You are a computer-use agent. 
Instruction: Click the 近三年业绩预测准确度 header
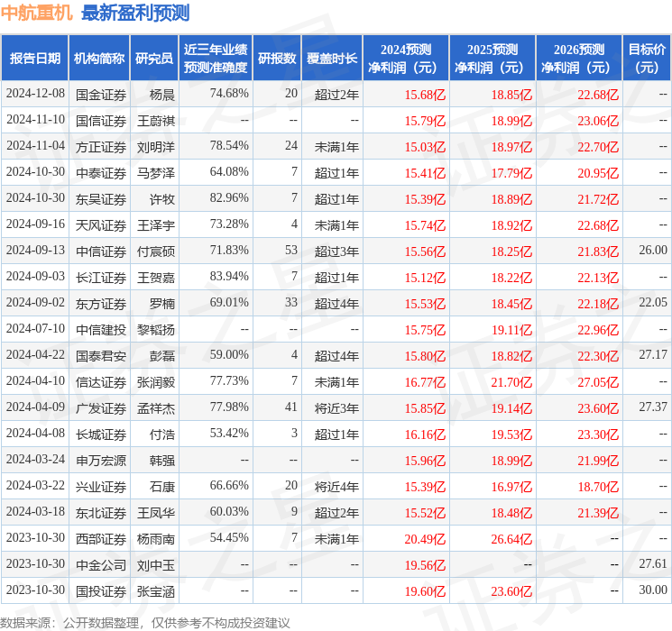[x=216, y=59]
